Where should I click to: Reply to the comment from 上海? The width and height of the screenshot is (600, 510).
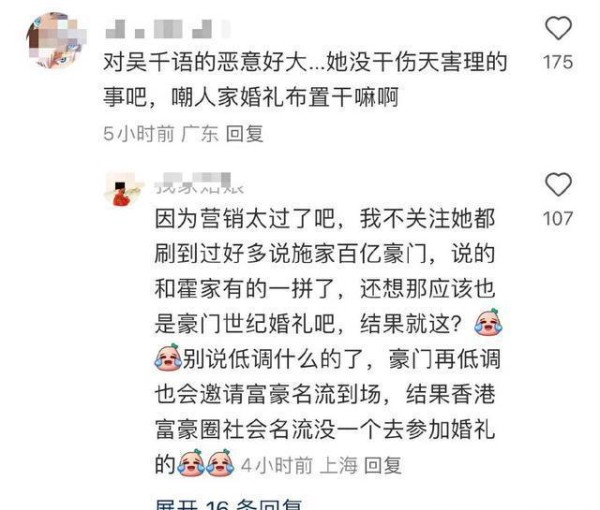click(x=383, y=465)
